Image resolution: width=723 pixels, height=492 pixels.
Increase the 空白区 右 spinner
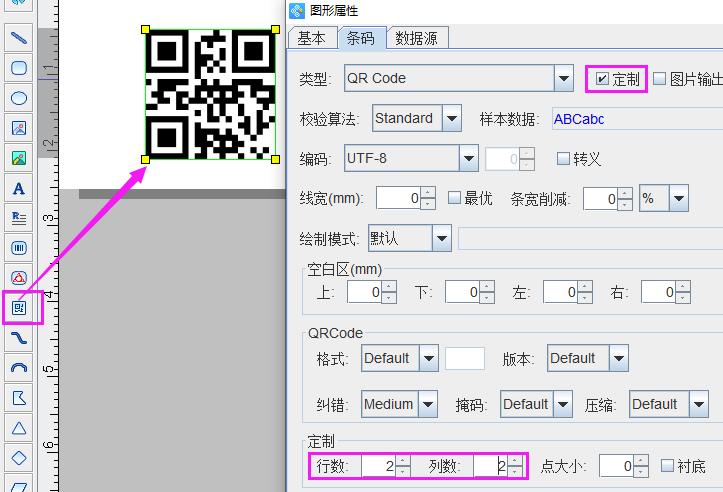tap(682, 286)
